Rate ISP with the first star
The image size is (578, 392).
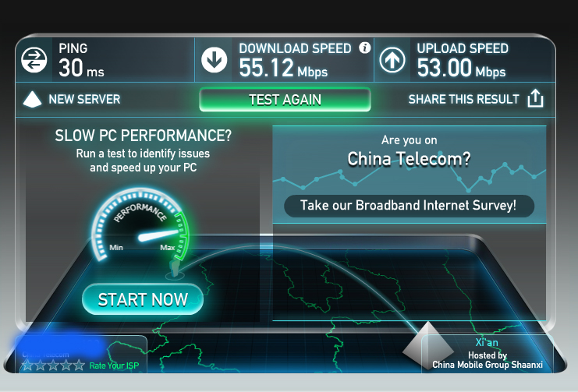[27, 365]
